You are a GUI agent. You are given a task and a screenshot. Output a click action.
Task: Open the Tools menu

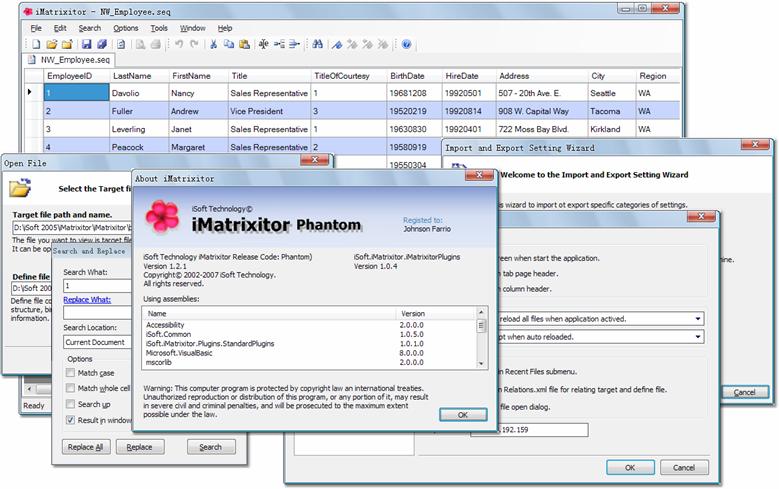159,28
